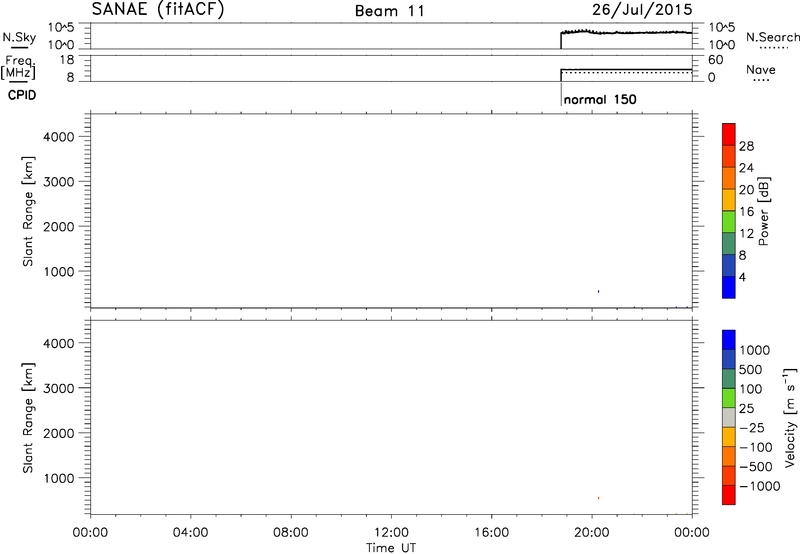Screen dimensions: 800x554
Task: Click the −500 label on Velocity colorbar
Action: coord(756,466)
